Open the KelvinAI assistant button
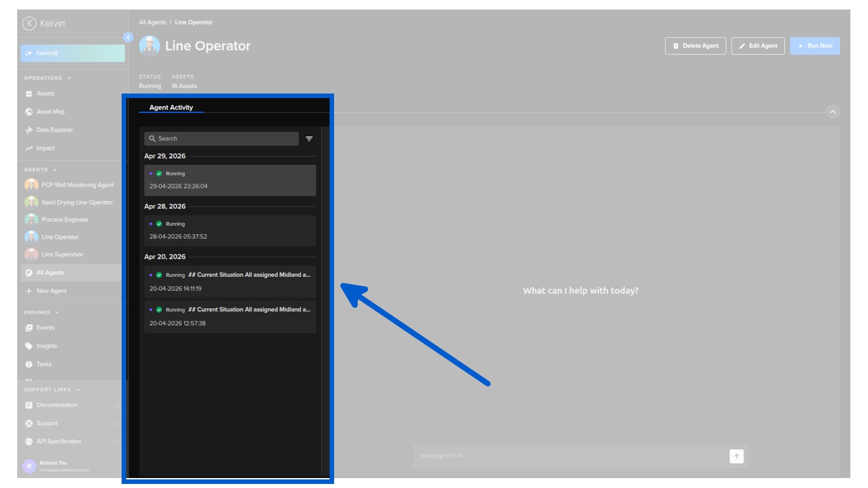868x488 pixels. 72,53
